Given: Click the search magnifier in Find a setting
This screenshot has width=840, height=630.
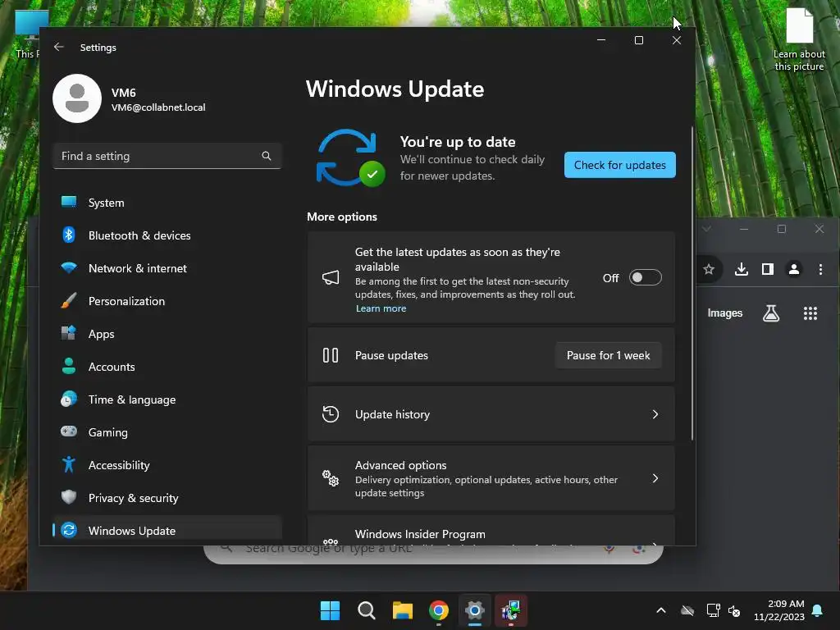Looking at the screenshot, I should point(267,156).
